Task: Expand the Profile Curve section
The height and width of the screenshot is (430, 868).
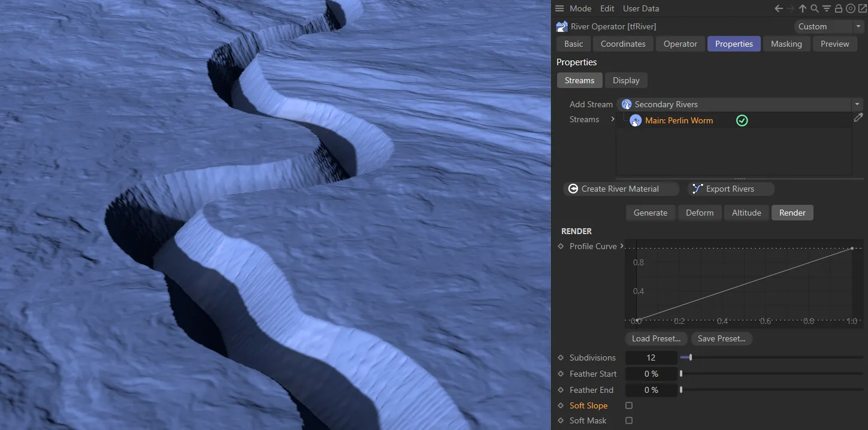Action: (622, 246)
